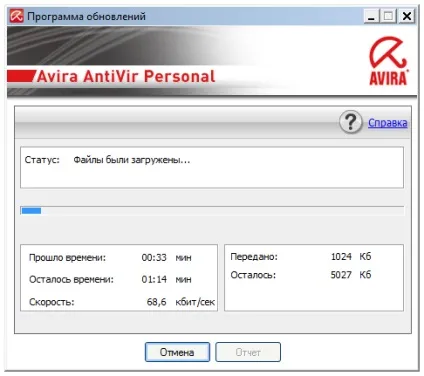Minimize the Программа обновлений window

point(371,16)
